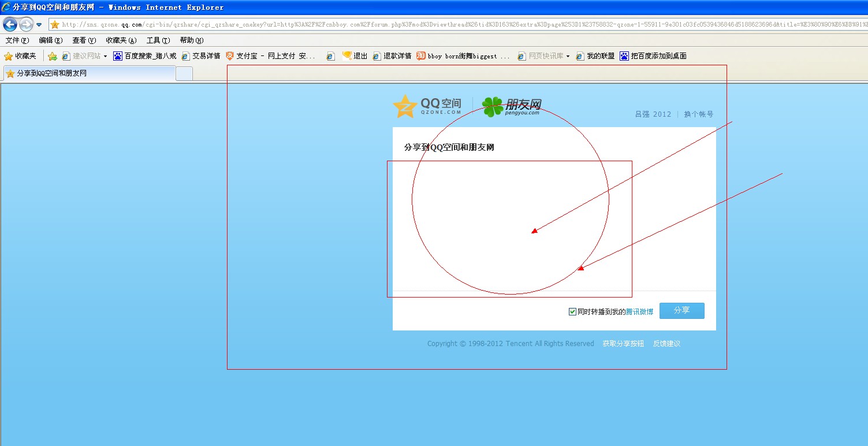
Task: Open the 工具(T) menu
Action: coord(158,40)
